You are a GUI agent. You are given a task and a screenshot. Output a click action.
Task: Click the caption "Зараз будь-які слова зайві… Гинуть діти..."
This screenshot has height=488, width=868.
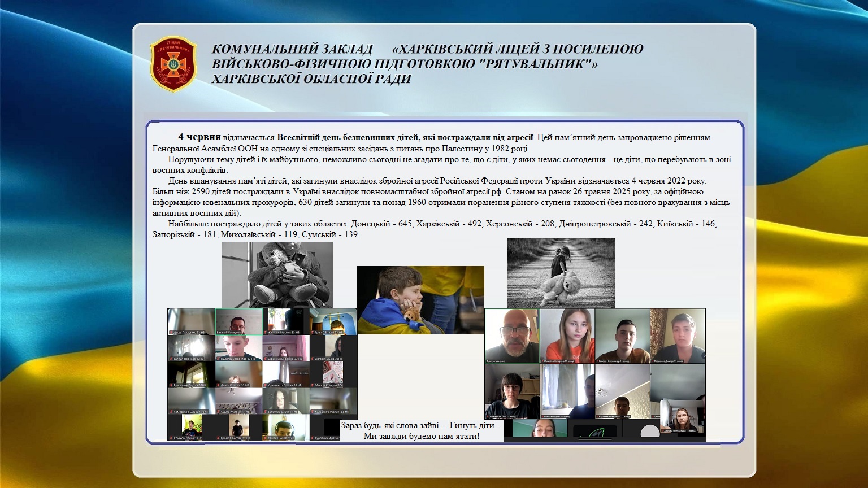421,425
